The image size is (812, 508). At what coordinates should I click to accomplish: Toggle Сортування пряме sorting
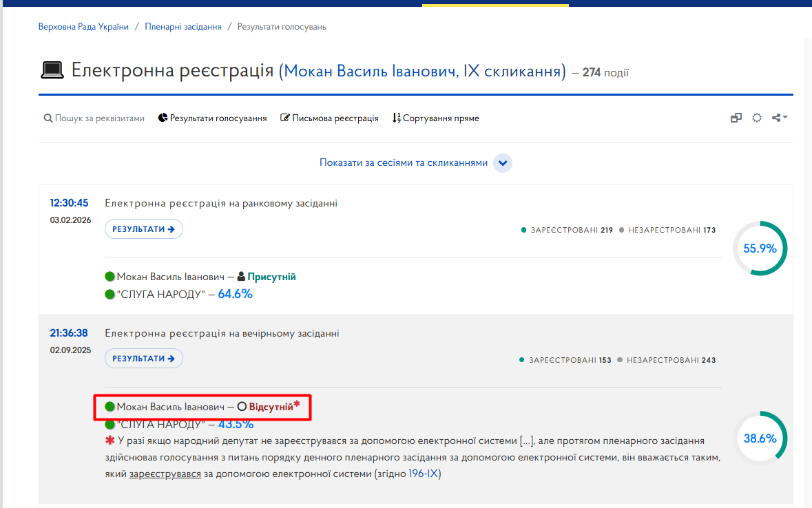coord(435,118)
